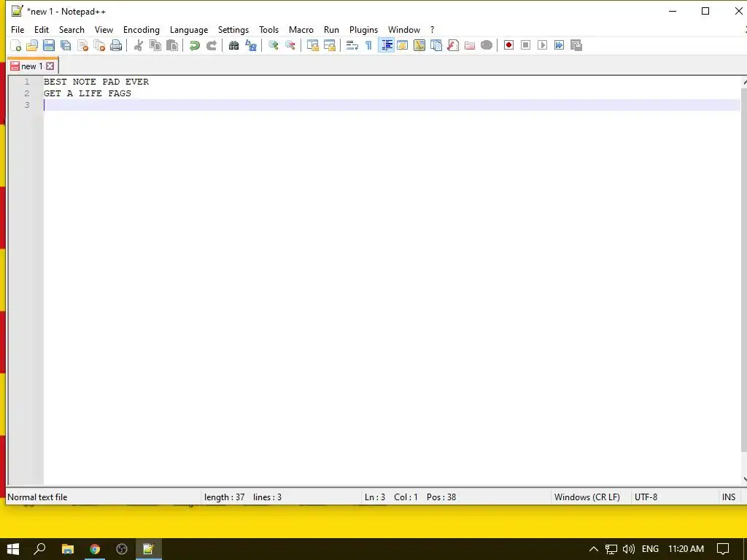Open Google Chrome from taskbar
This screenshot has height=560, width=747.
coord(95,549)
